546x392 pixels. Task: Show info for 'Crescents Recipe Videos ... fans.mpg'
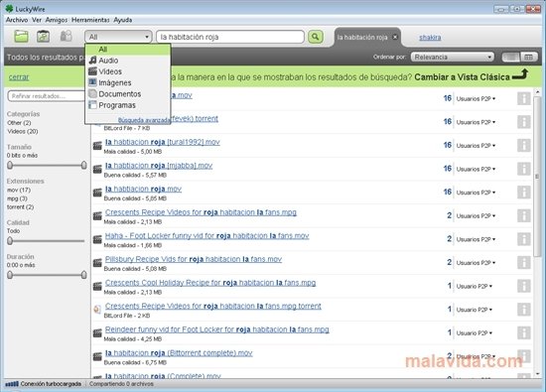point(524,215)
